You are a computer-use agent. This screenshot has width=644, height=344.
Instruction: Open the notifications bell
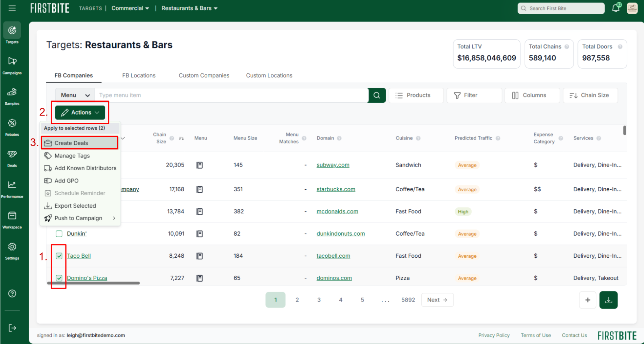tap(616, 8)
